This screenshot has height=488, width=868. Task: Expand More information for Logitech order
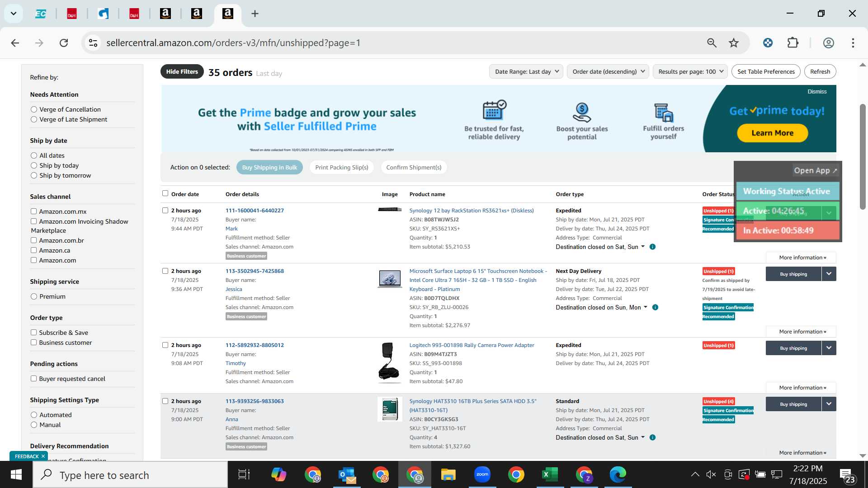[x=801, y=388]
